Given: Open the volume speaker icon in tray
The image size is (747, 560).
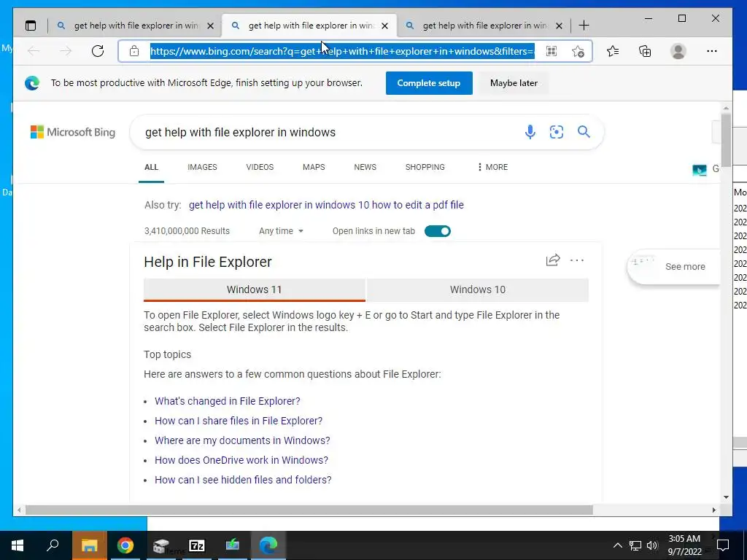Looking at the screenshot, I should point(652,545).
